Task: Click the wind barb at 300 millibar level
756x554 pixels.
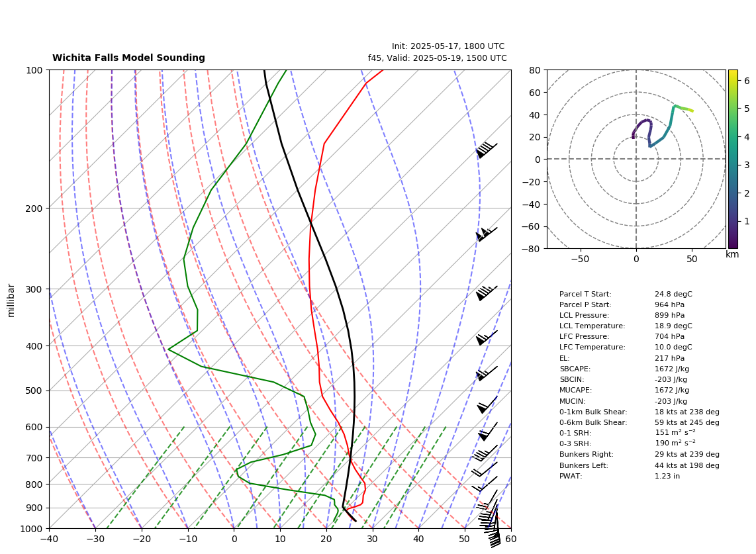Action: tap(486, 293)
